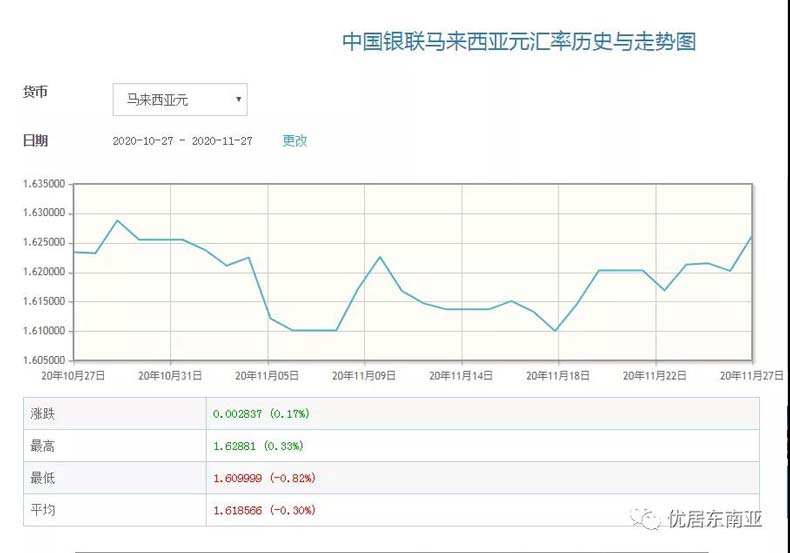Screen dimensions: 790x553
Task: Click the 平均 row label
Action: pos(42,510)
